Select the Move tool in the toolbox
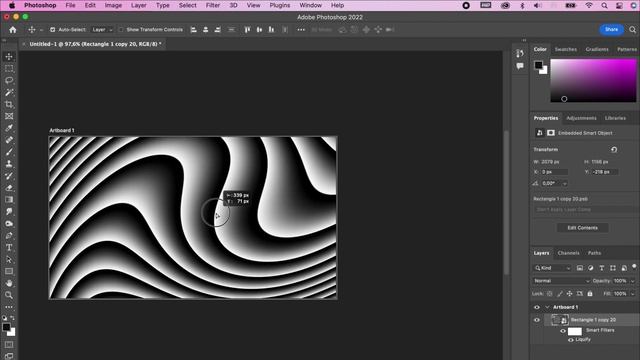The width and height of the screenshot is (640, 360). [x=9, y=57]
